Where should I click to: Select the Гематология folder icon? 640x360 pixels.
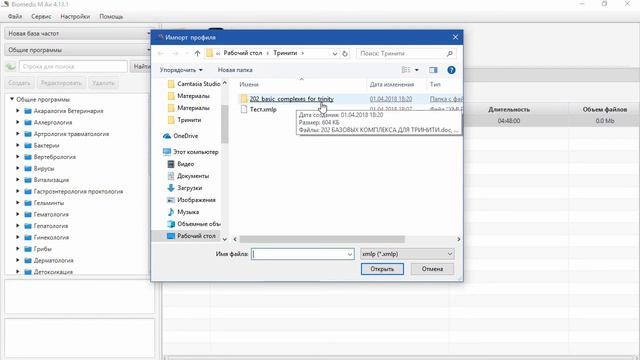[x=28, y=214]
